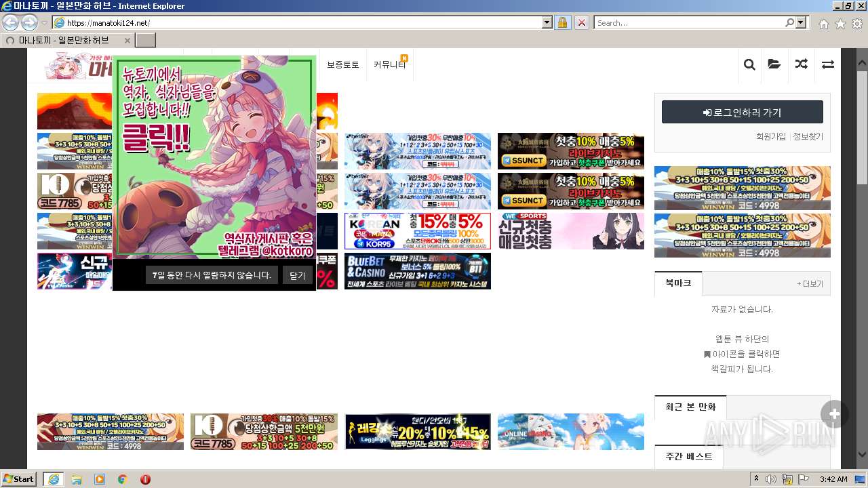
Task: Click the WE SPORTS 신규첫충 banner
Action: coord(571,231)
